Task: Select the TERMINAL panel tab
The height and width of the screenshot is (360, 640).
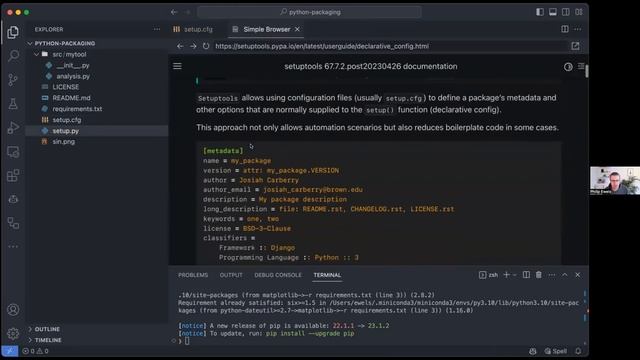Action: tap(327, 275)
